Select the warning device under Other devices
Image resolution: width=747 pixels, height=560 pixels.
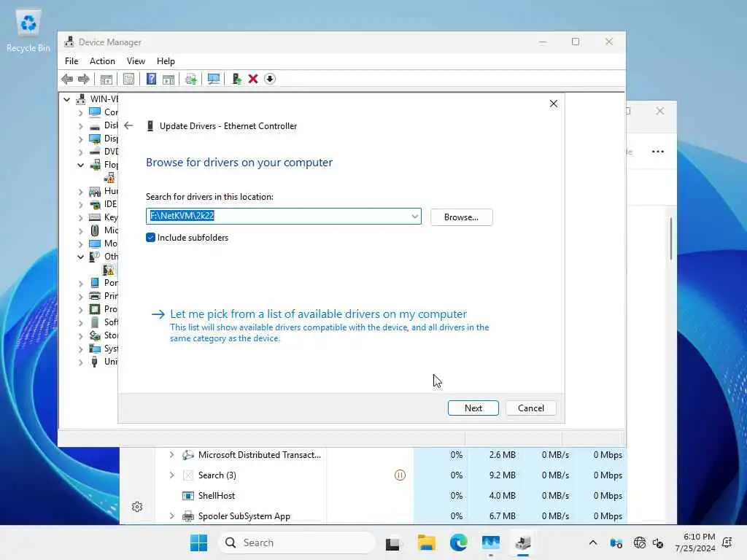point(109,270)
